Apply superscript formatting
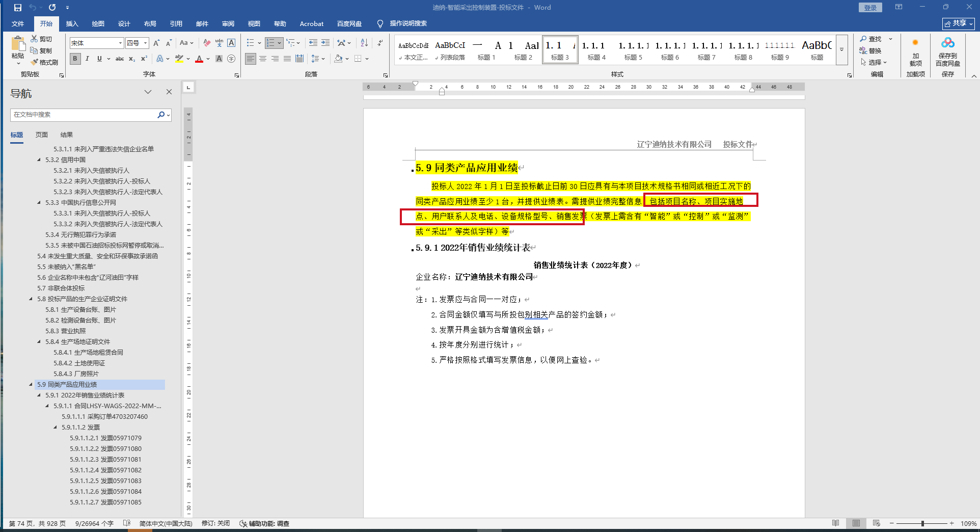This screenshot has width=980, height=532. click(144, 59)
